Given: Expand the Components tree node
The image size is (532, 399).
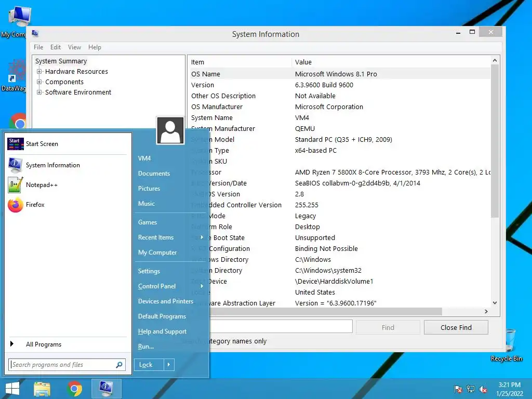Looking at the screenshot, I should (x=39, y=82).
